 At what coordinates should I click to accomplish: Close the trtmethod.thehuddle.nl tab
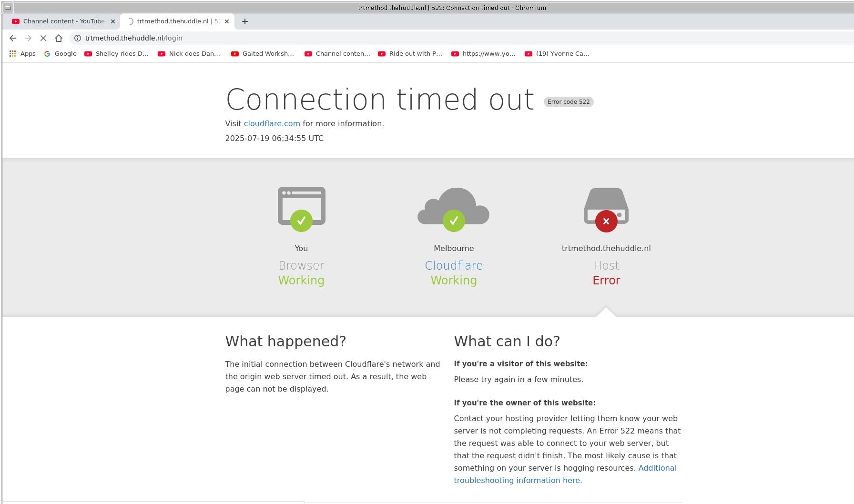coord(227,21)
